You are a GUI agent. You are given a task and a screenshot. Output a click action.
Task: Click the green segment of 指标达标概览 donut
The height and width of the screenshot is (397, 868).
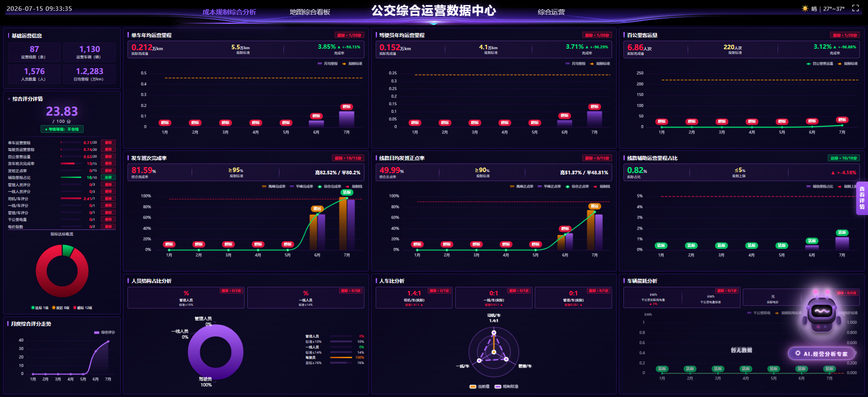pyautogui.click(x=68, y=250)
